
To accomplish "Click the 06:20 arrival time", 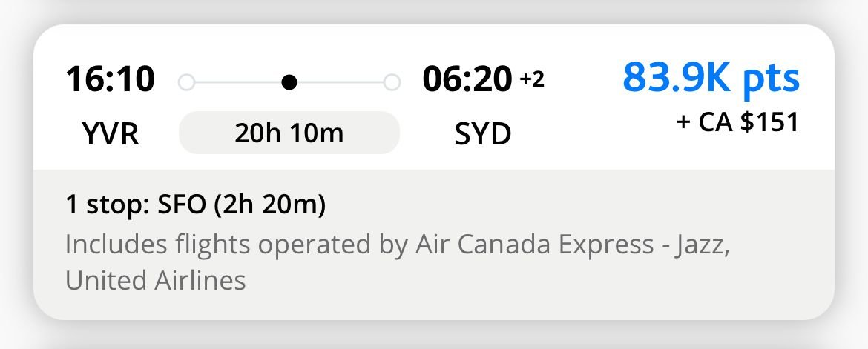I will pyautogui.click(x=467, y=79).
